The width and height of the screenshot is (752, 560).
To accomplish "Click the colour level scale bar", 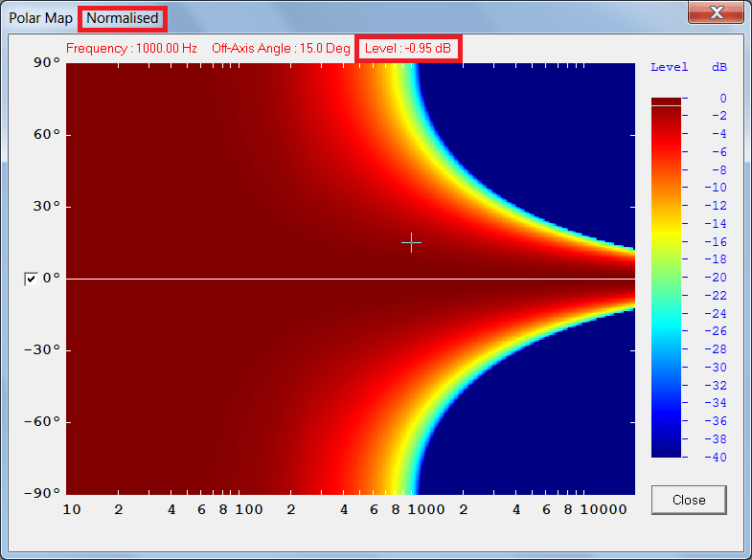I will 666,278.
